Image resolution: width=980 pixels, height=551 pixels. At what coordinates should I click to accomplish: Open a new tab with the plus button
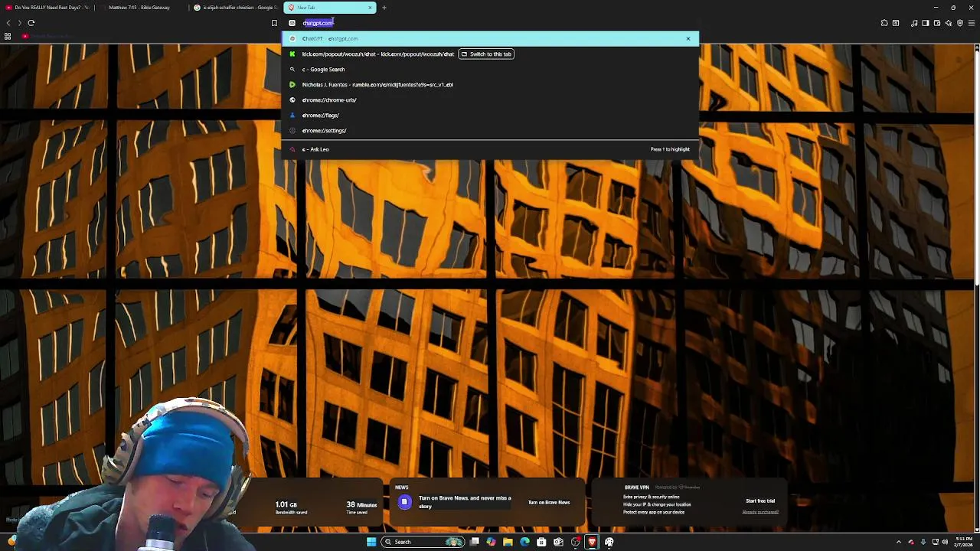click(x=384, y=8)
